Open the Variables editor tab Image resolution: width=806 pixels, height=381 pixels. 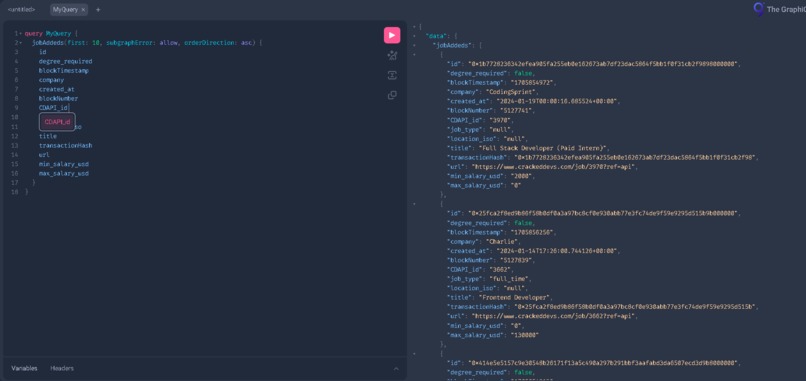[x=24, y=368]
